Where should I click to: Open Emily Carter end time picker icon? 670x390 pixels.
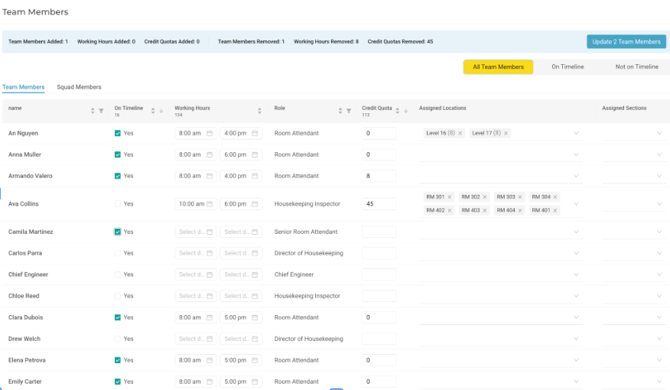pyautogui.click(x=255, y=381)
